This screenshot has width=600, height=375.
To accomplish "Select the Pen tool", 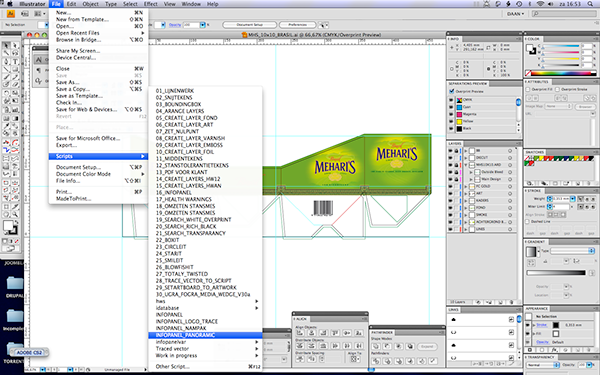I will point(6,62).
